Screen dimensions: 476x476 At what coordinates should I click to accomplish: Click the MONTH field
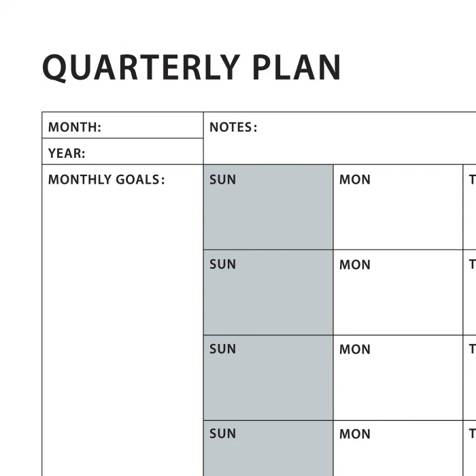pos(122,126)
